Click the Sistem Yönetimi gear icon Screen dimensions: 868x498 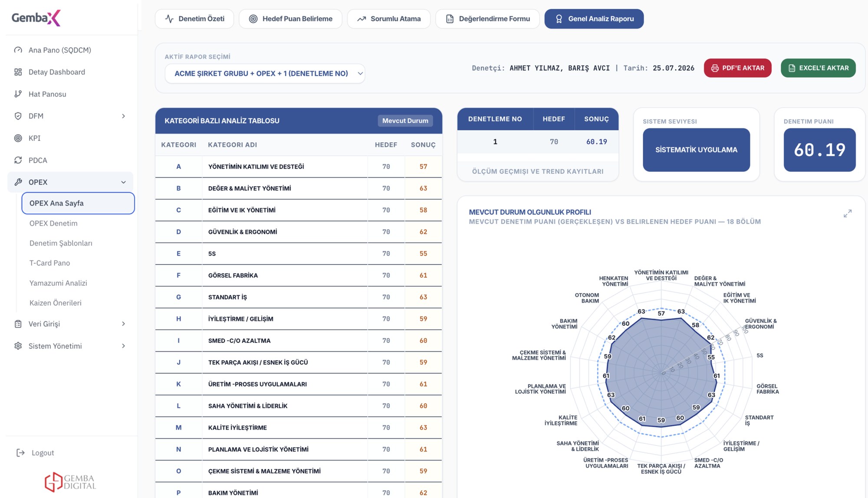click(18, 346)
